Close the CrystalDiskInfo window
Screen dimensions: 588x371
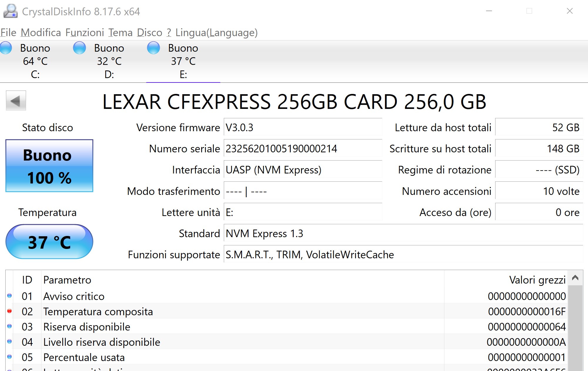[x=570, y=11]
